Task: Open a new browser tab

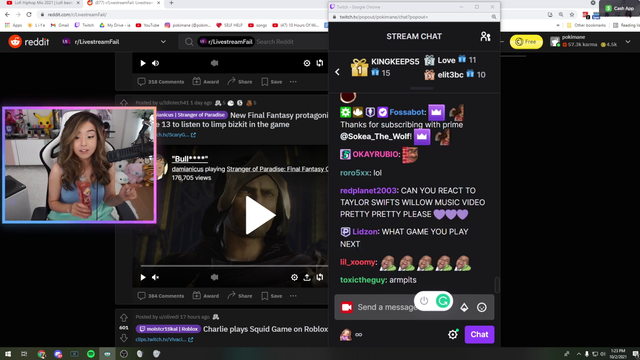Action: pos(171,3)
